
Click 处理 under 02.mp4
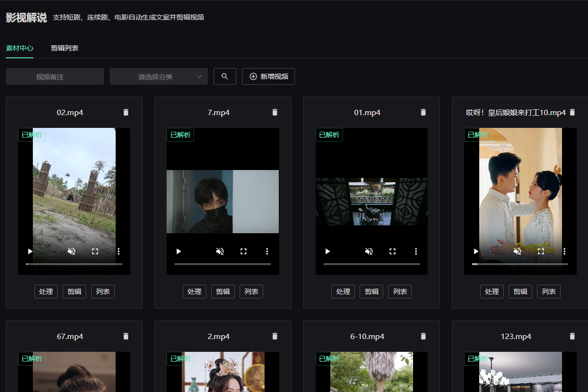point(46,292)
